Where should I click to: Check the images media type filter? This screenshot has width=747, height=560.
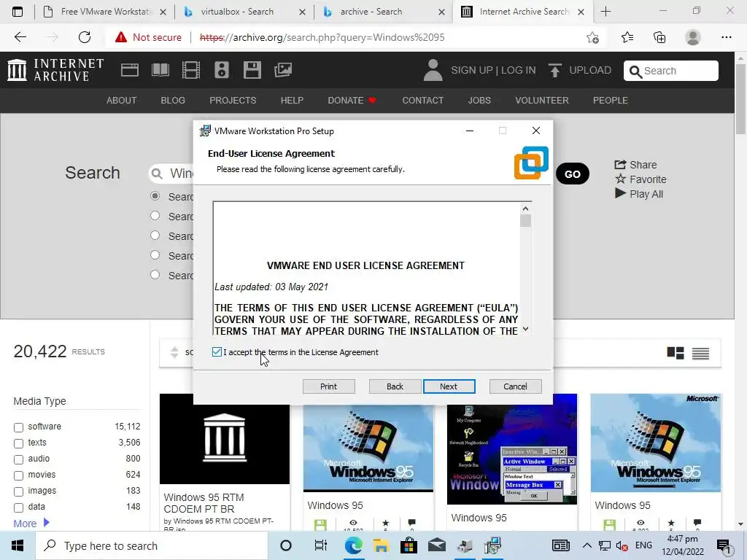pos(18,491)
